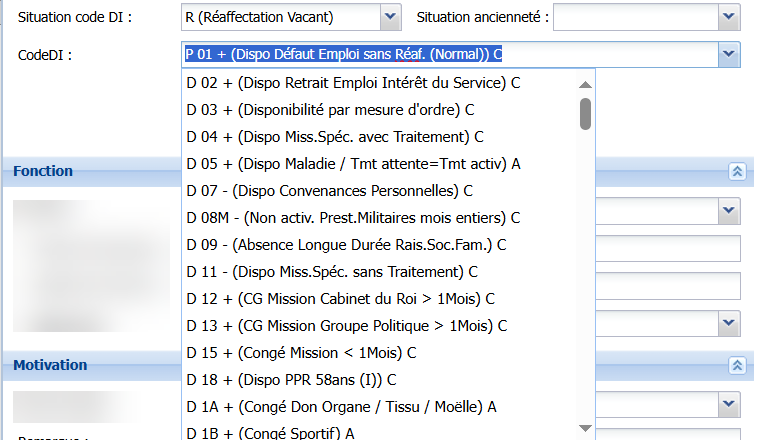The height and width of the screenshot is (440, 758).
Task: Click the list scrollbar up arrow
Action: [585, 81]
